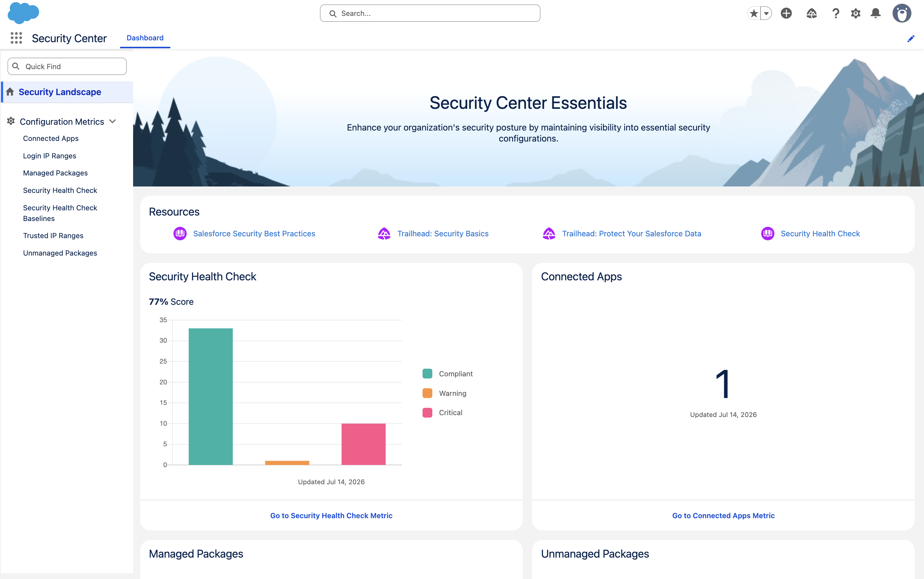
Task: Click the Salesforce Security Best Practices book icon
Action: point(180,234)
